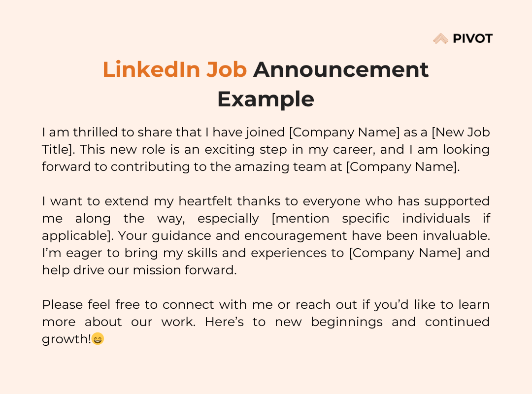Click the grinning emoji after 'growth!'
Image resolution: width=532 pixels, height=394 pixels.
click(x=98, y=339)
